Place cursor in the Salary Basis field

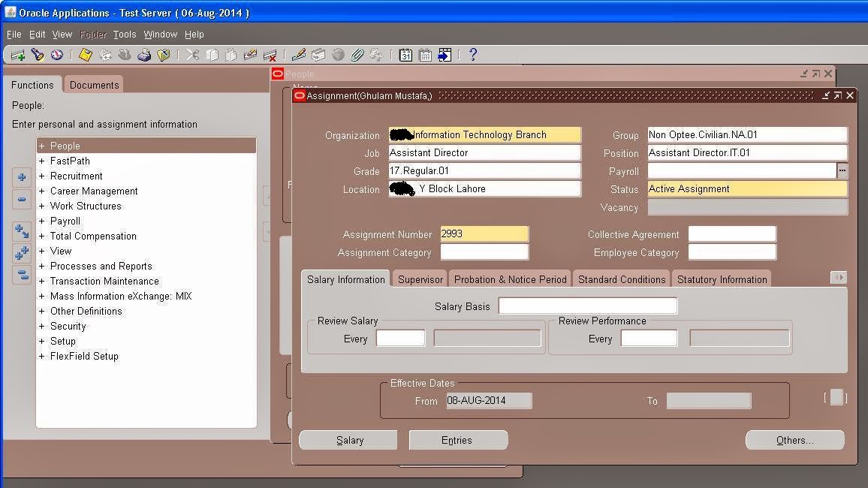click(x=587, y=306)
